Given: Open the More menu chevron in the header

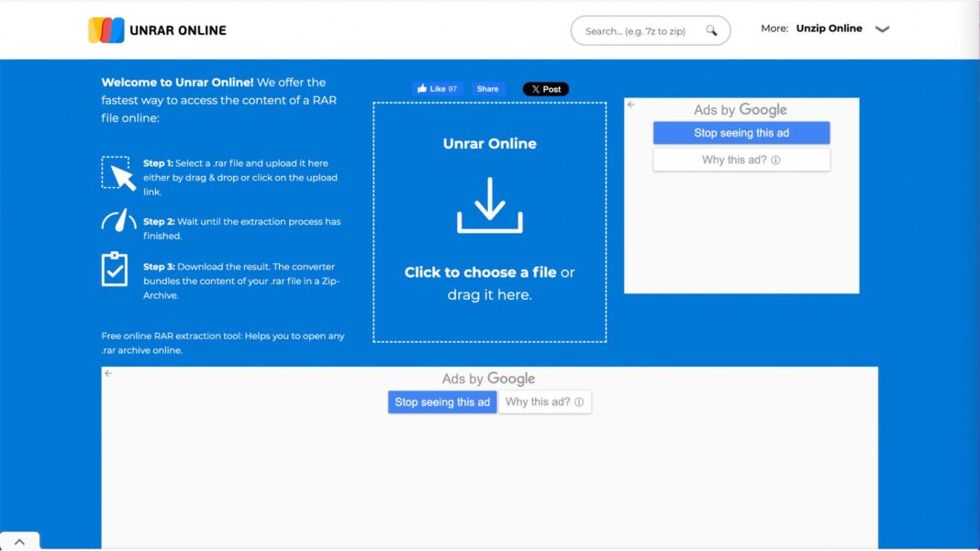Looking at the screenshot, I should click(x=882, y=28).
